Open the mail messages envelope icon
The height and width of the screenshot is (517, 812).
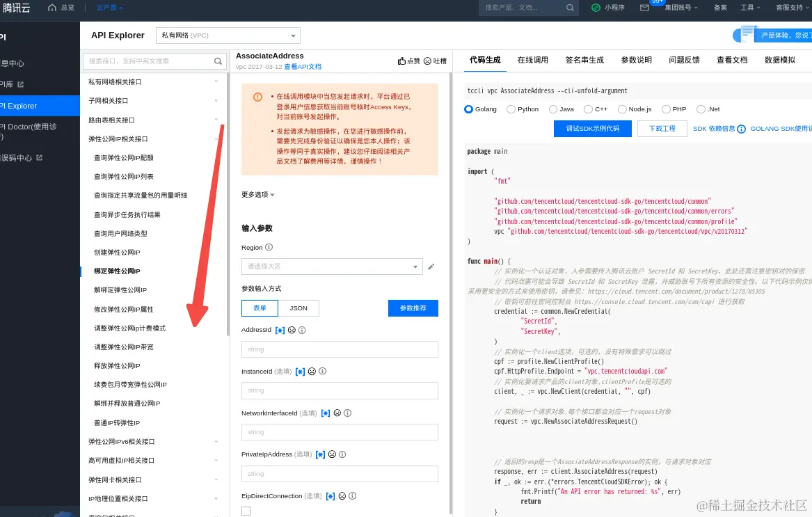click(644, 8)
